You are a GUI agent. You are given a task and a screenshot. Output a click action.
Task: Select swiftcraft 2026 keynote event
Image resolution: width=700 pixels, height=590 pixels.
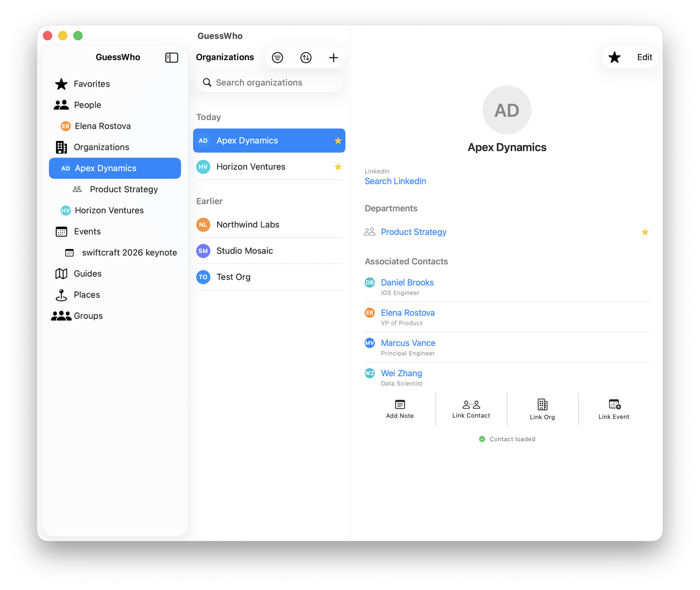tap(115, 252)
